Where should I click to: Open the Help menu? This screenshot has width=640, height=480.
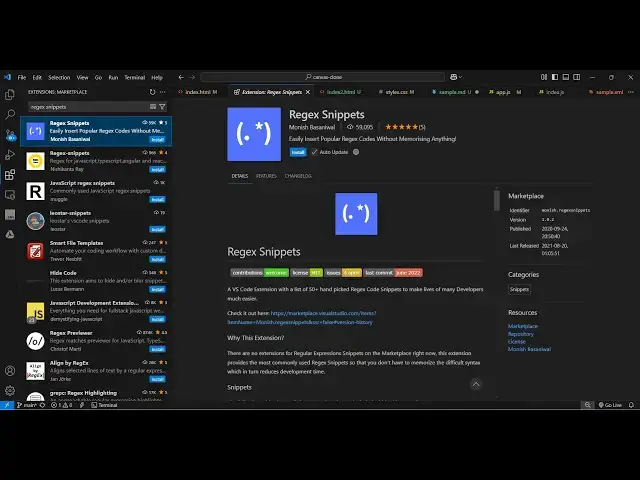(x=157, y=78)
